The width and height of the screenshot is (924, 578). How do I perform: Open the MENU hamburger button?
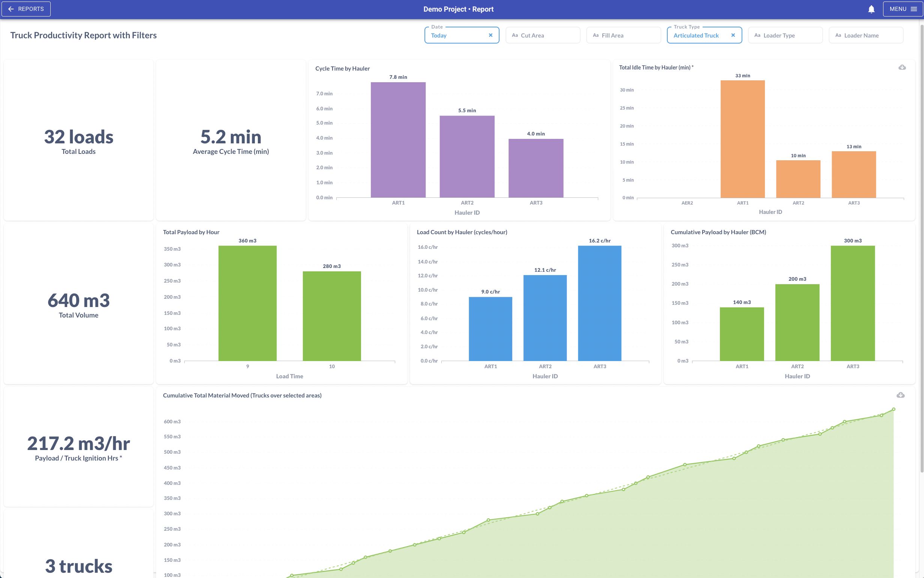coord(903,9)
